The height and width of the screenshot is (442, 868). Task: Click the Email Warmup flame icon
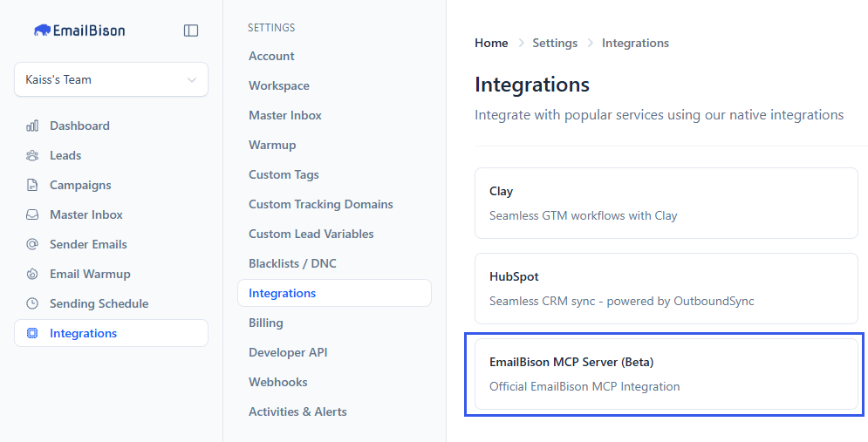[32, 274]
